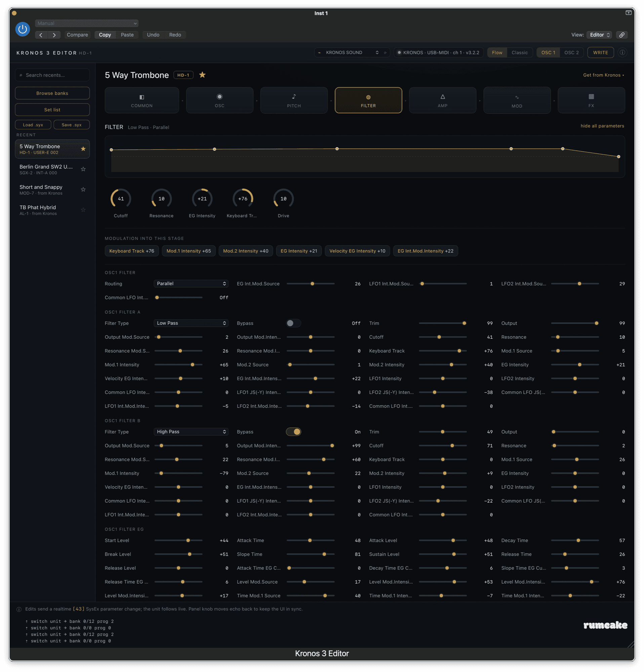This screenshot has width=644, height=672.
Task: Open the COMMON stage card
Action: pos(142,100)
